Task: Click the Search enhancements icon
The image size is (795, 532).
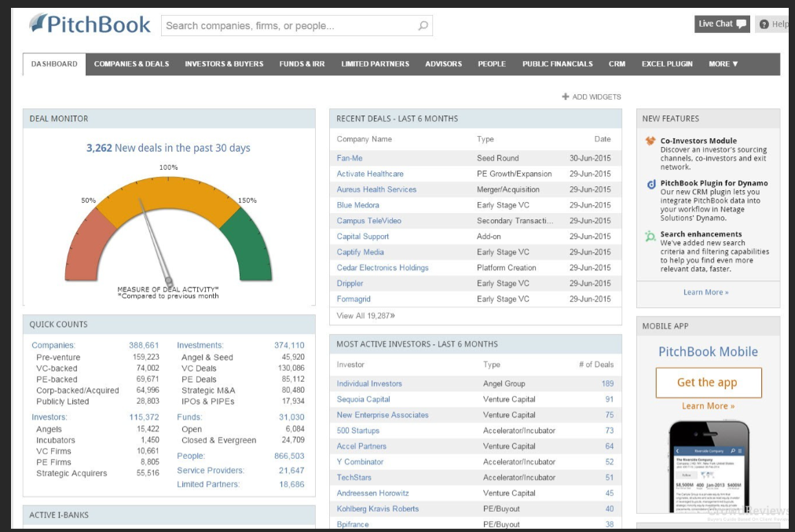Action: [x=650, y=235]
